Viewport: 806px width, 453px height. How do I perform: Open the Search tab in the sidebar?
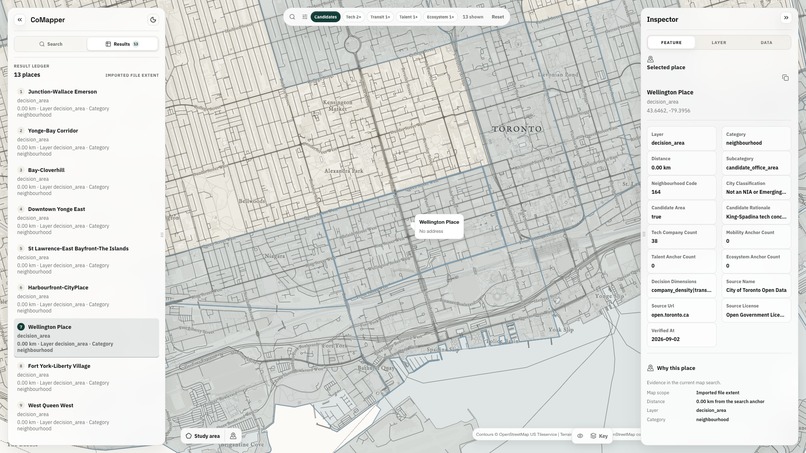(x=51, y=44)
